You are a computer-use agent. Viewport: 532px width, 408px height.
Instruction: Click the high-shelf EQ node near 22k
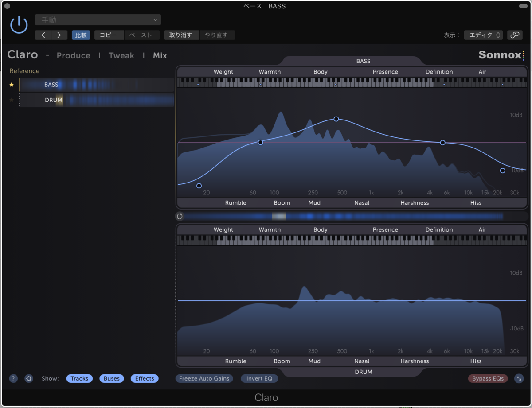coord(502,171)
